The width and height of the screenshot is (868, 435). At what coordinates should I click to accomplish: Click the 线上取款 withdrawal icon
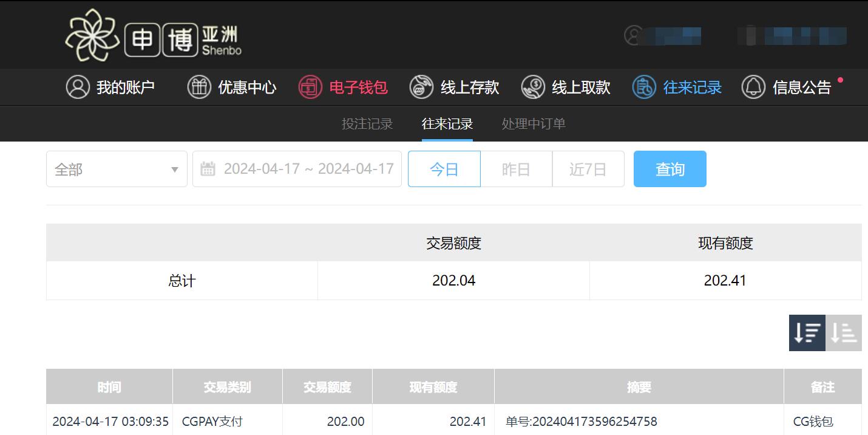click(x=533, y=87)
